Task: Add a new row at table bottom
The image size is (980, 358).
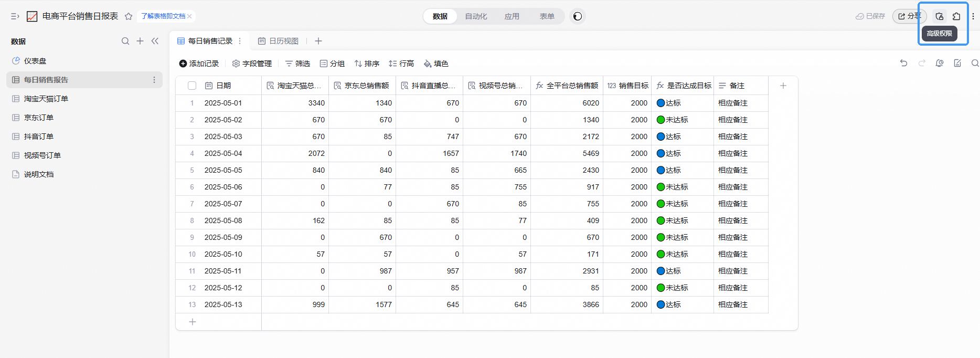Action: [193, 322]
